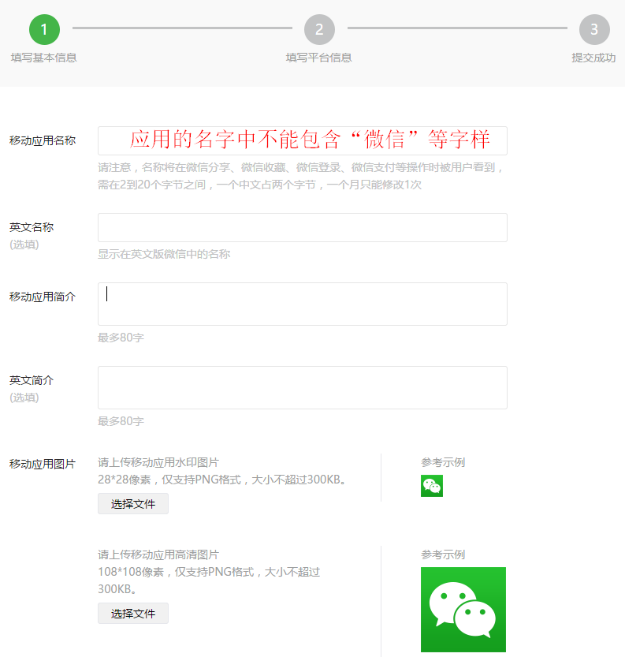Click the hint 显示在英文版微信中的名称

pyautogui.click(x=164, y=254)
